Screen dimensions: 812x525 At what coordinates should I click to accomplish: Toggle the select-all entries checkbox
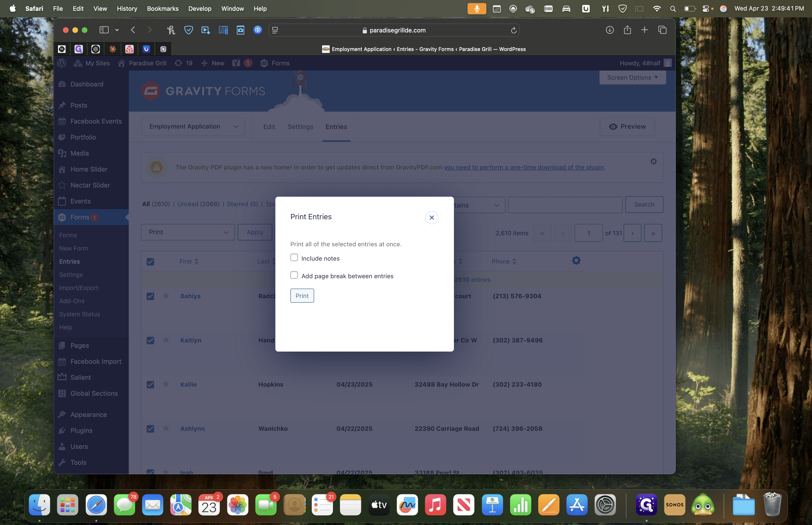[x=150, y=262]
